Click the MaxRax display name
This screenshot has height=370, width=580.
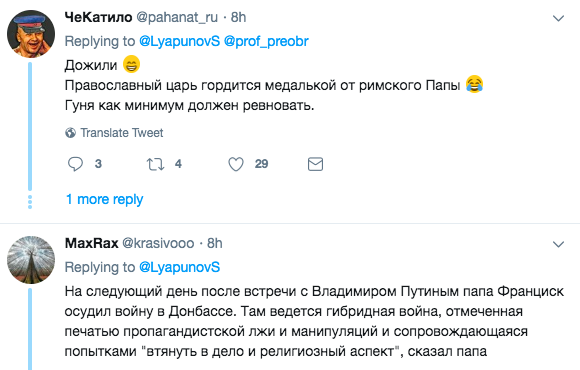(91, 243)
